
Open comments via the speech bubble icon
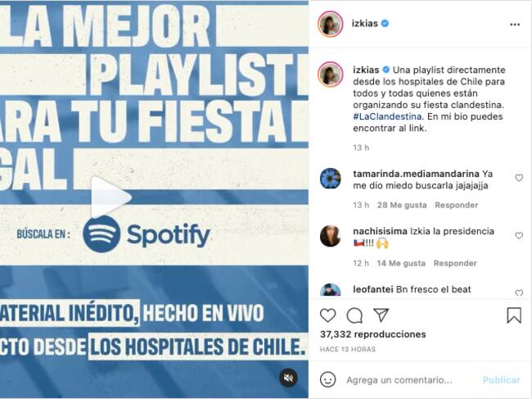(x=354, y=315)
